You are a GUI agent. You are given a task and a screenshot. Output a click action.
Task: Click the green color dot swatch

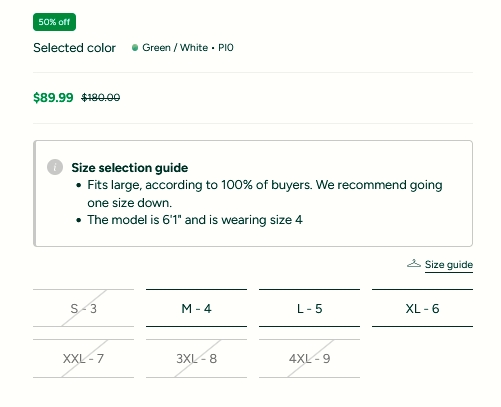(x=135, y=48)
